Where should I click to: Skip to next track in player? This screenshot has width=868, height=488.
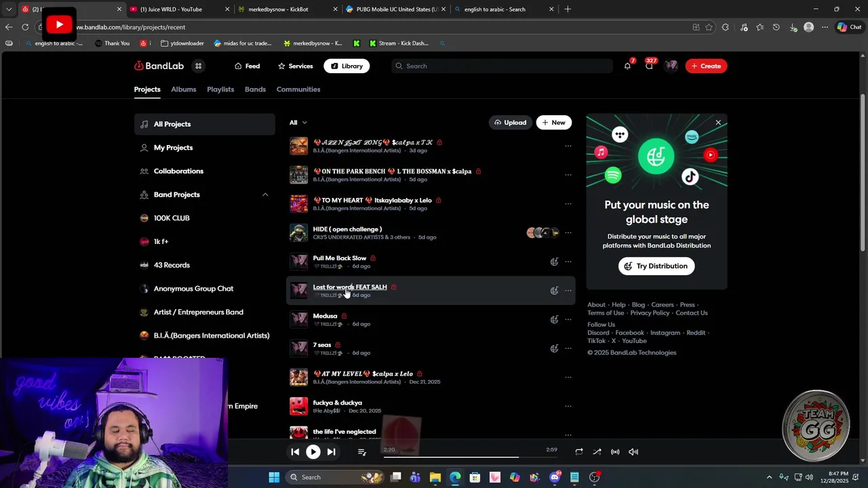331,451
